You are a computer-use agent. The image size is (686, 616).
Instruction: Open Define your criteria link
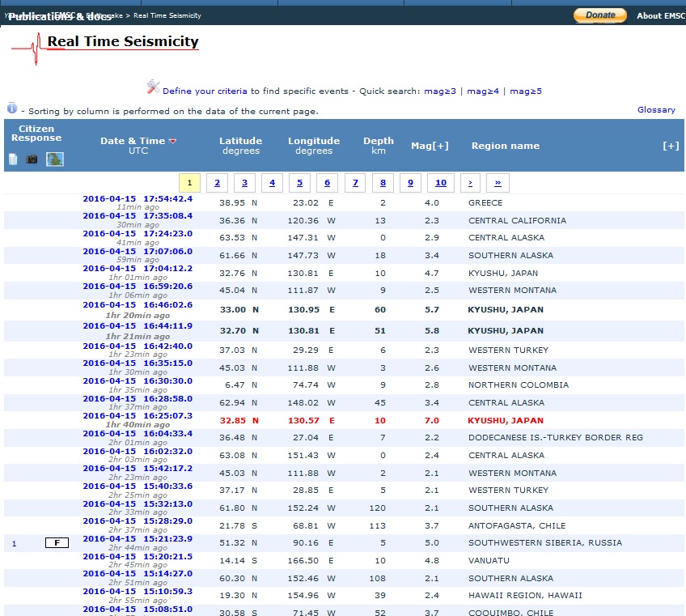(205, 91)
